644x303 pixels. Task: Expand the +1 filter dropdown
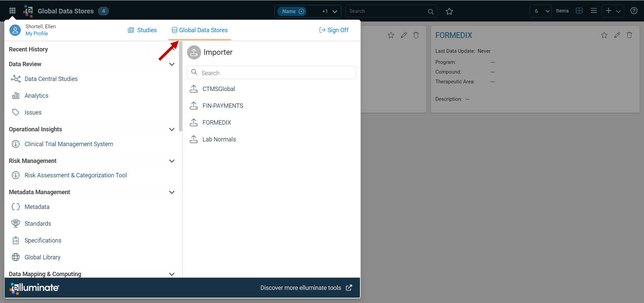(329, 11)
